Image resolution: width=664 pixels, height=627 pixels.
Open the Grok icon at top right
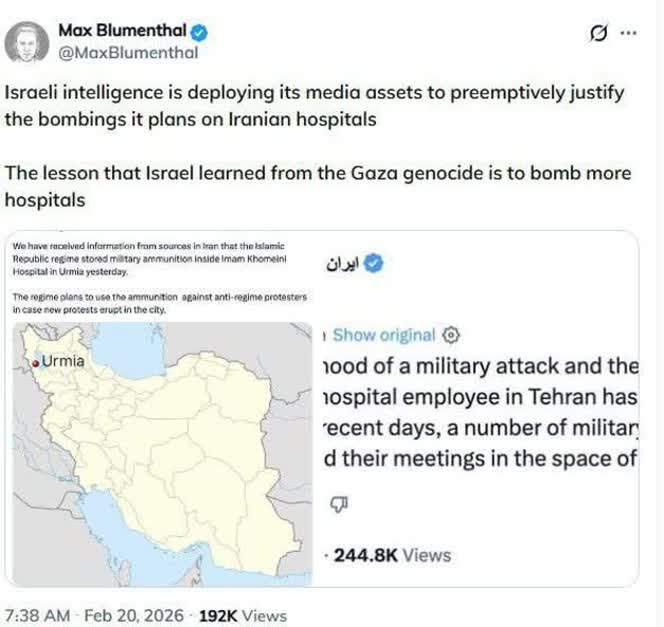pos(598,32)
